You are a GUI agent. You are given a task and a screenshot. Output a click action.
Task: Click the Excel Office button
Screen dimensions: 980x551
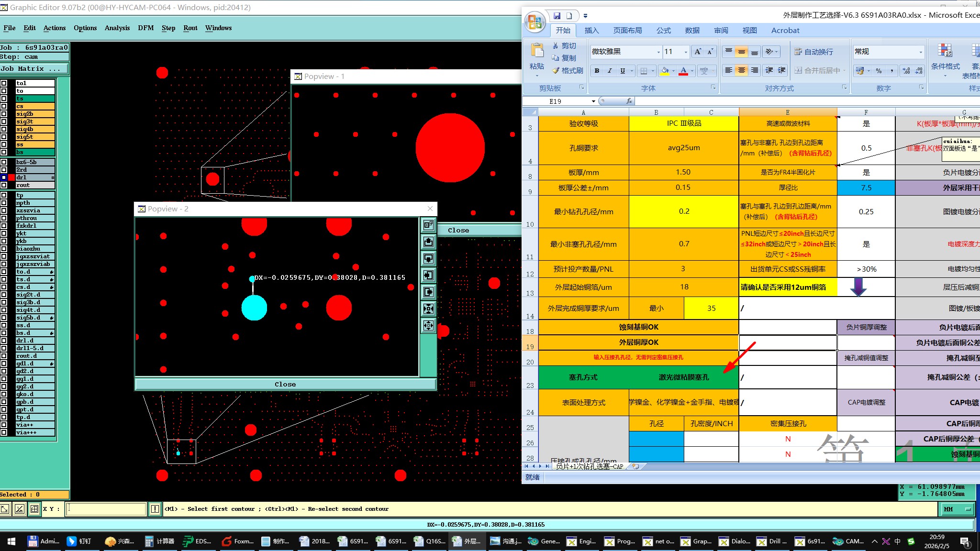(x=535, y=22)
